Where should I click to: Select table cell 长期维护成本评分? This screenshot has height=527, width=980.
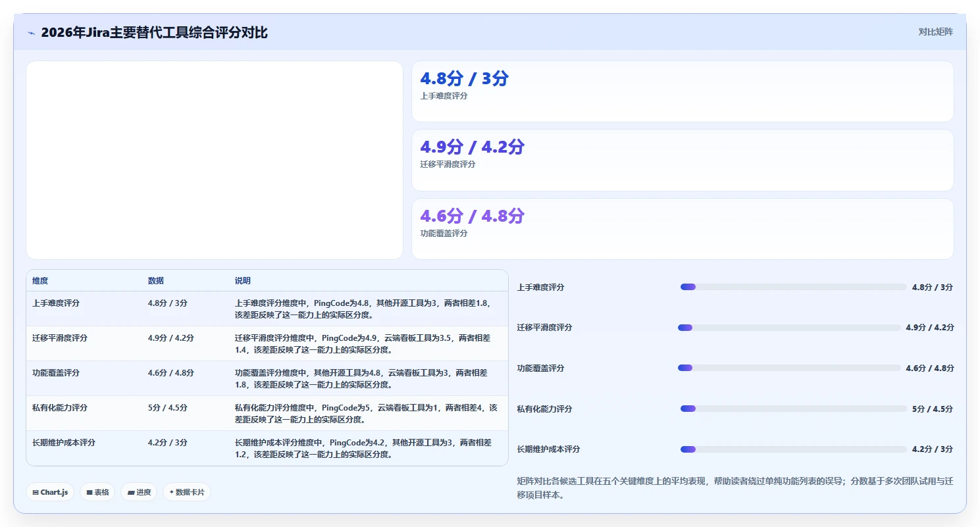pos(64,443)
